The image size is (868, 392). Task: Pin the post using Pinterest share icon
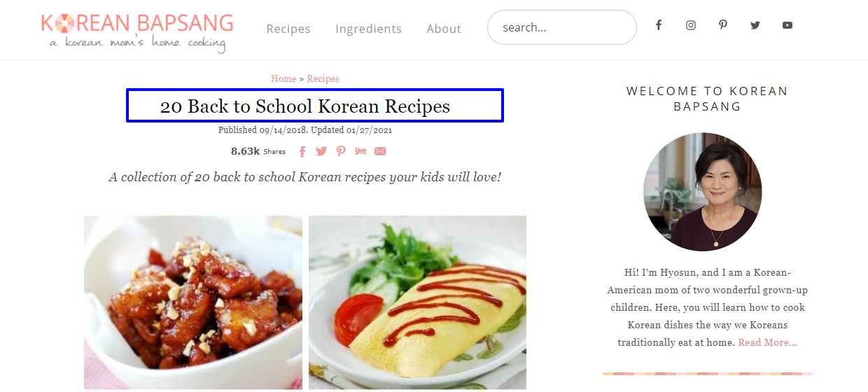pos(341,151)
